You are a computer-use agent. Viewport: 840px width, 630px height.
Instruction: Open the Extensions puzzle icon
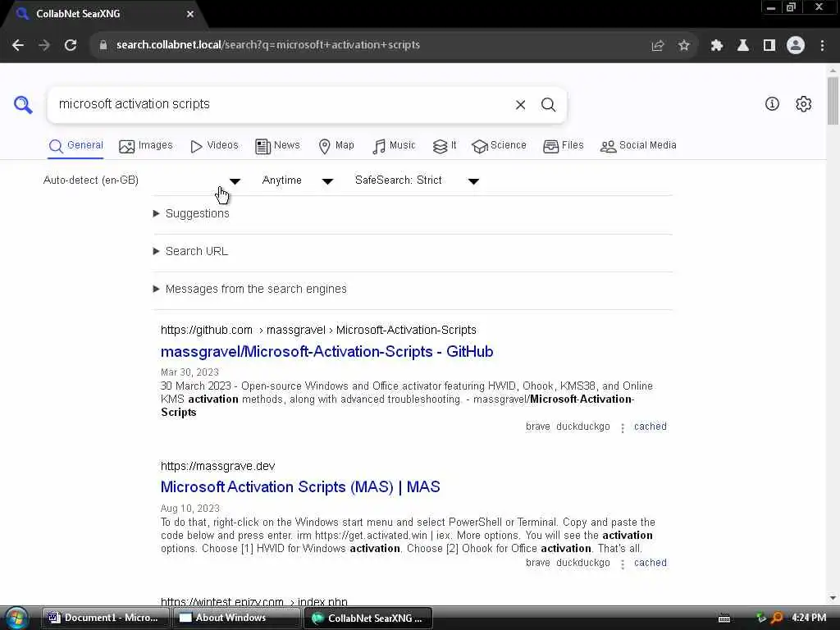click(x=717, y=46)
